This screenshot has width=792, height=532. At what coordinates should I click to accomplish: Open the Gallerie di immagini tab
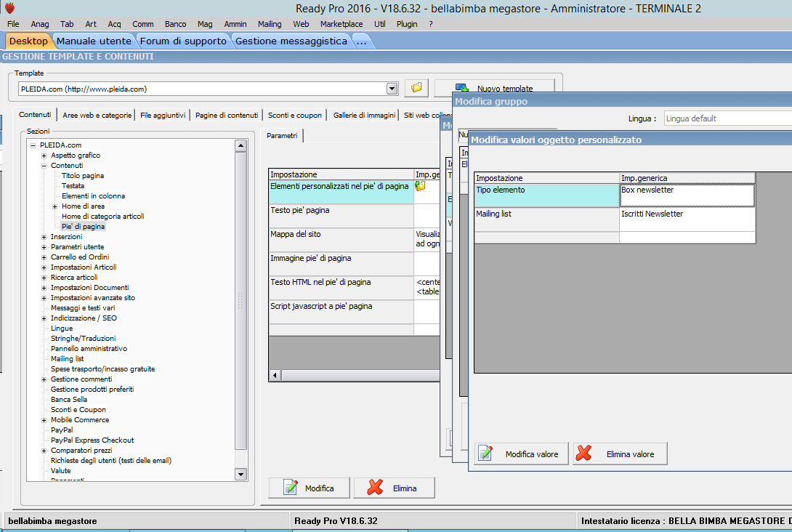click(364, 115)
